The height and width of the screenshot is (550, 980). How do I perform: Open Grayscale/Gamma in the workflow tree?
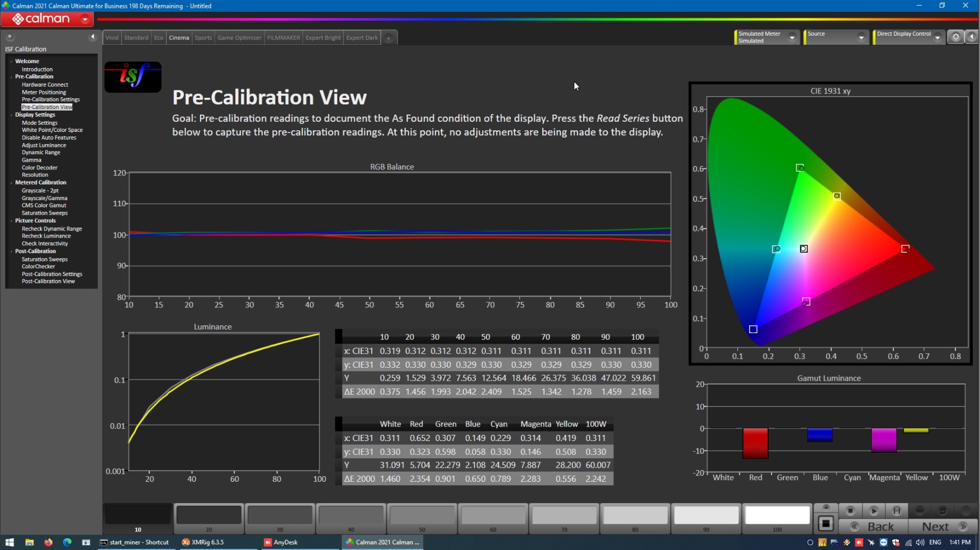[x=44, y=198]
